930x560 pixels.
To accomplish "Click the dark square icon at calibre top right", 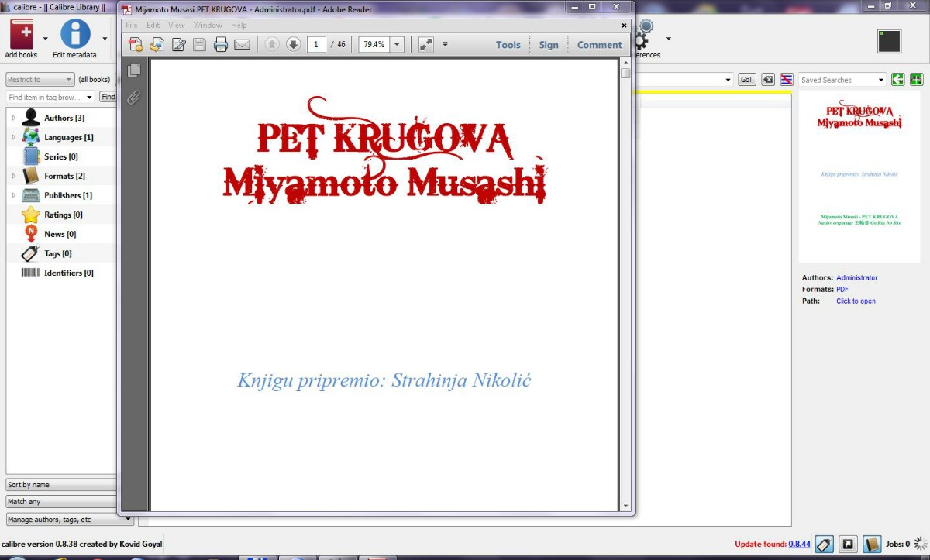I will click(x=889, y=41).
